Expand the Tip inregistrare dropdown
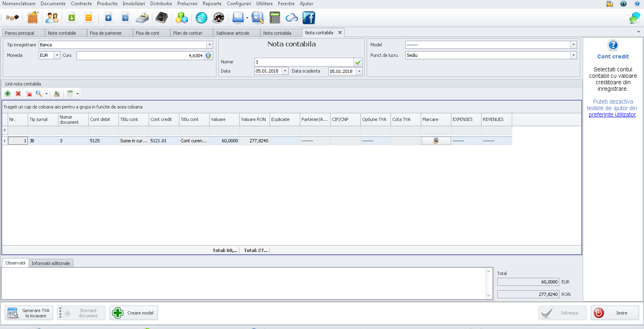Viewport: 644px width, 329px height. 210,45
